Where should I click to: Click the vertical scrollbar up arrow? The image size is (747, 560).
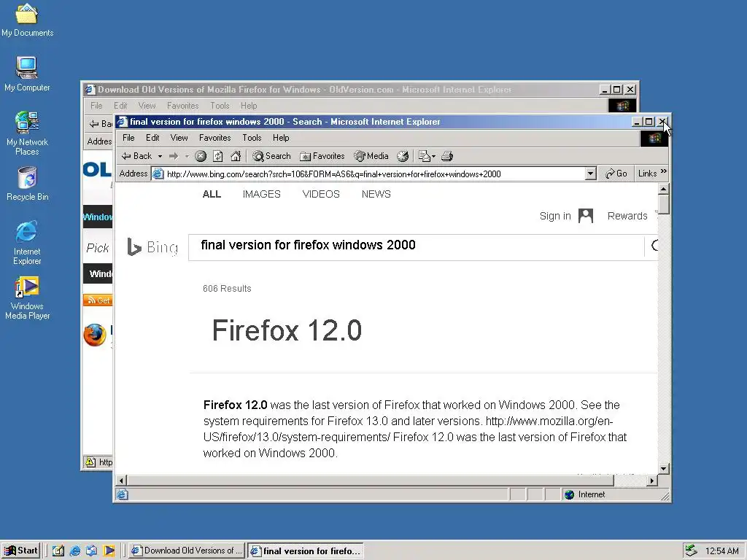click(x=663, y=189)
